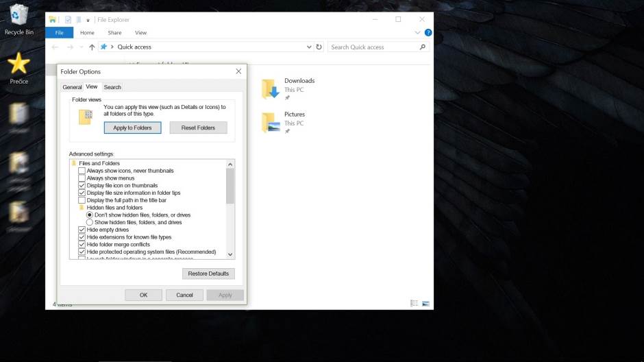Check Display the full path in title bar
The image size is (644, 362).
point(82,200)
